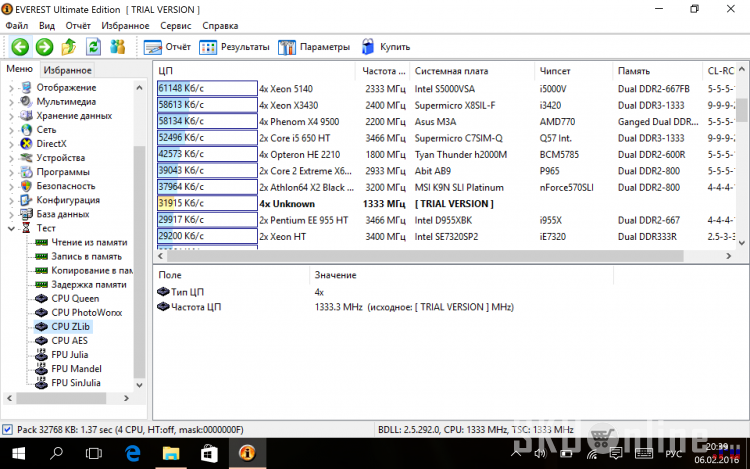Click the 31915 Кб/с highlighted result bar
Viewport: 750px width, 469px height.
[207, 203]
